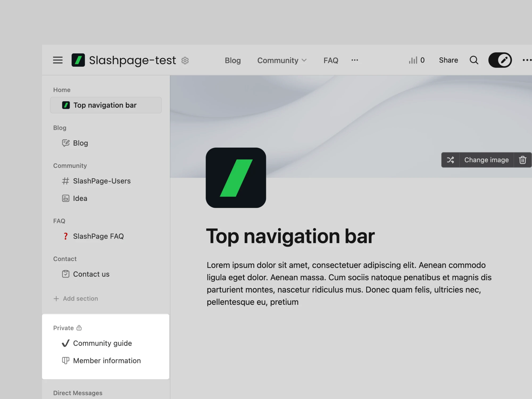Viewport: 532px width, 399px height.
Task: Expand the Community dropdown in top navigation
Action: tap(282, 60)
